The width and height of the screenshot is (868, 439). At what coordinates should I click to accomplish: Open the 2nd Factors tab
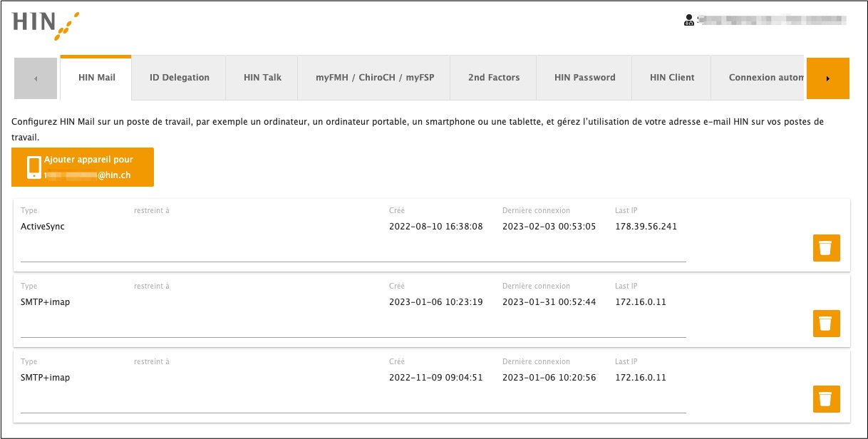(x=494, y=78)
